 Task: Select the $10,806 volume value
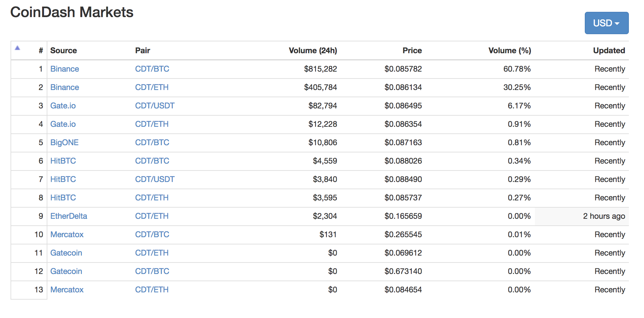[323, 143]
